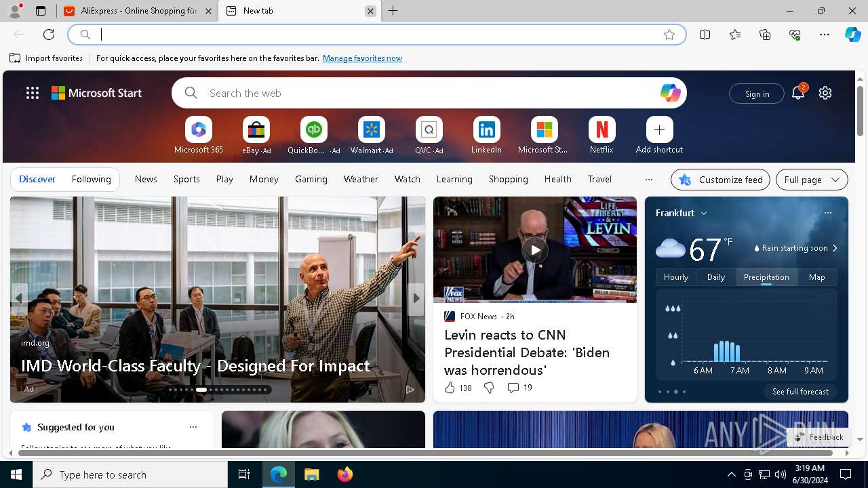868x488 pixels.
Task: Open the Feedback button
Action: [819, 437]
